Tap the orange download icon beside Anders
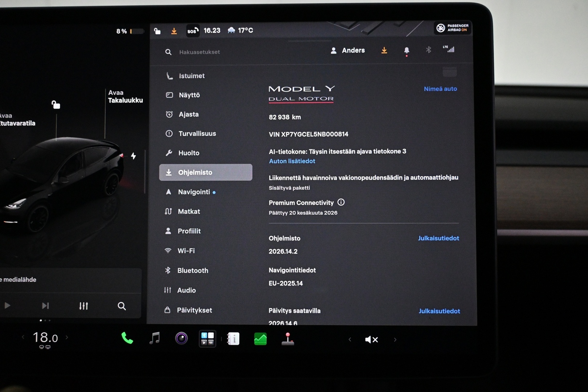The image size is (588, 392). click(384, 50)
